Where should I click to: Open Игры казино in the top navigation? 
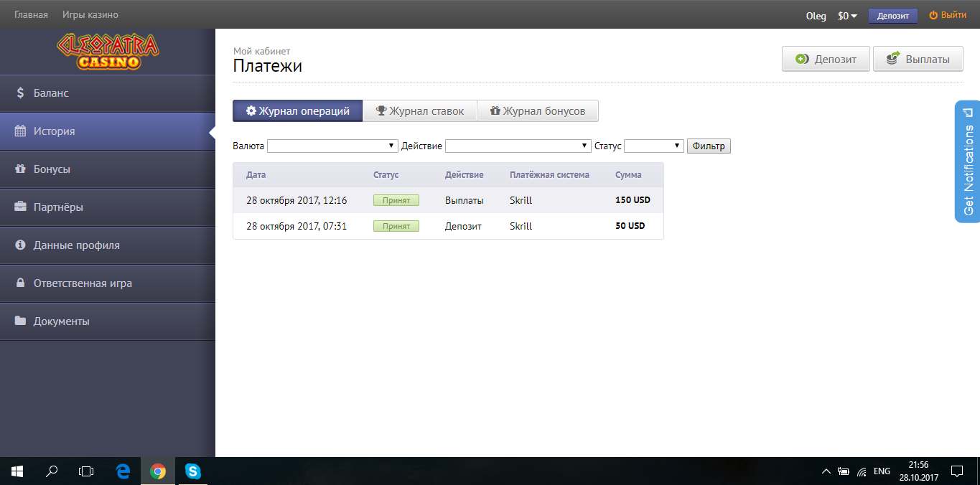[90, 14]
